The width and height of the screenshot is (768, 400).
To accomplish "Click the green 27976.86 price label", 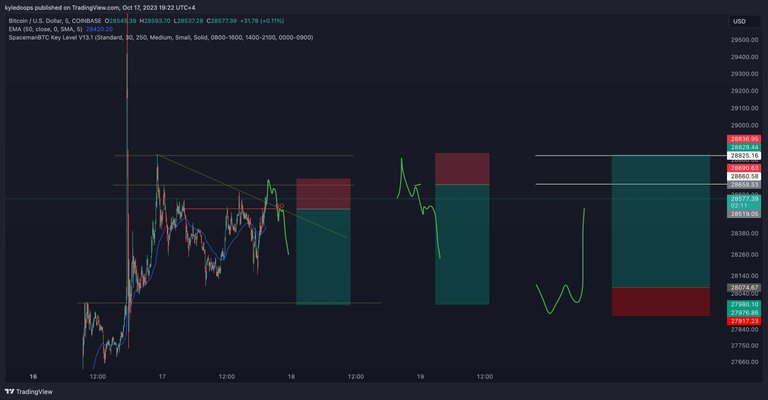I will (x=744, y=312).
